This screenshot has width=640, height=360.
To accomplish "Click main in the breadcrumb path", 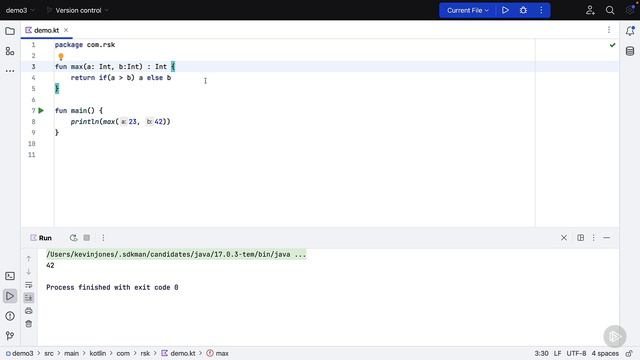I will click(x=71, y=353).
